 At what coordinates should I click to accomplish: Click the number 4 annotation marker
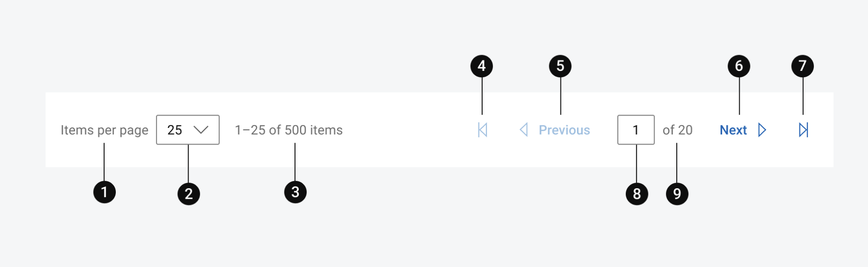(482, 66)
